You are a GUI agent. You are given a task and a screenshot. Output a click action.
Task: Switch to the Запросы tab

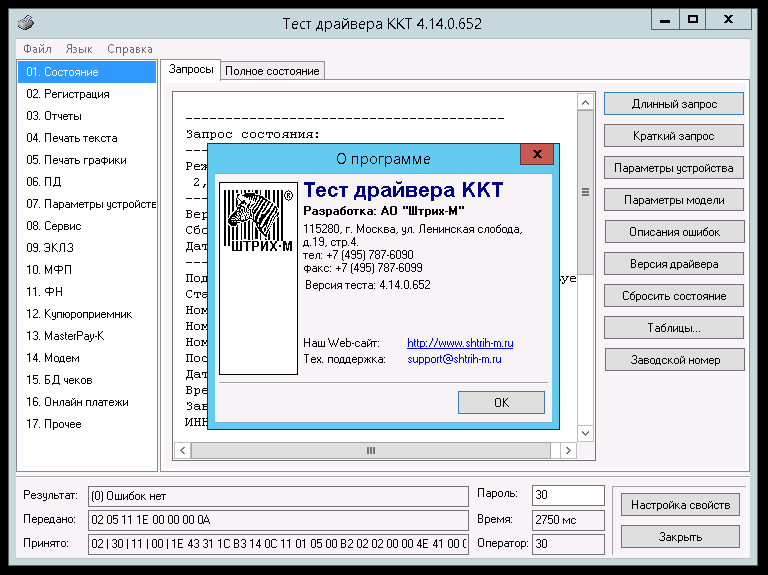[x=191, y=70]
